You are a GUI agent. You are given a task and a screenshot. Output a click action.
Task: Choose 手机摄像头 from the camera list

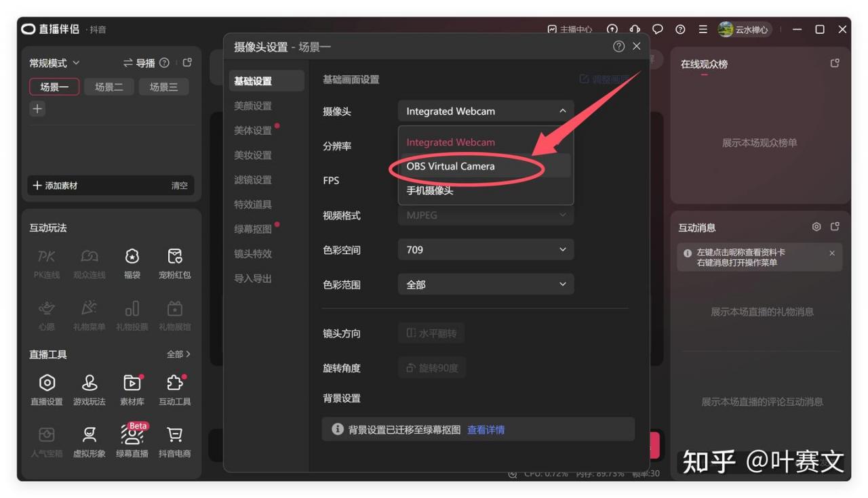(486, 190)
